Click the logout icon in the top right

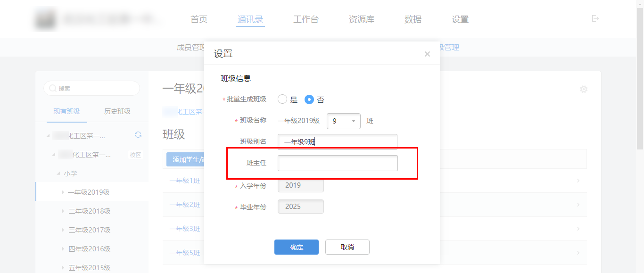click(x=595, y=19)
